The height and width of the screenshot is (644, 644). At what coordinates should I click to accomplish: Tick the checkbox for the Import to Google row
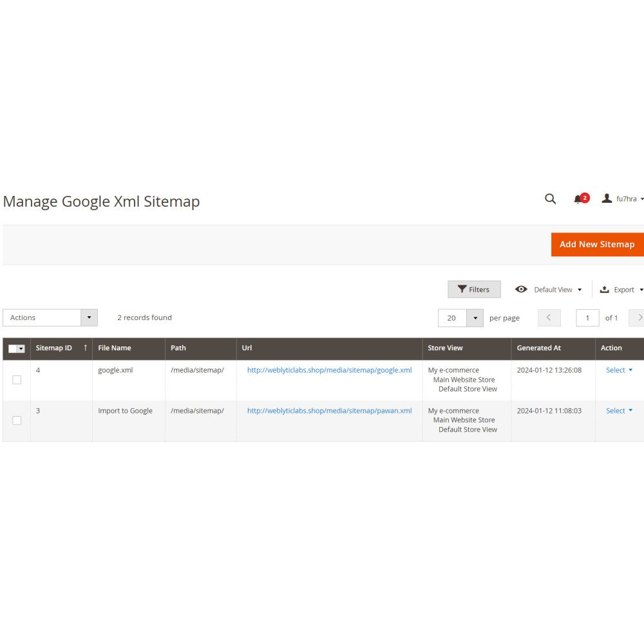(17, 421)
